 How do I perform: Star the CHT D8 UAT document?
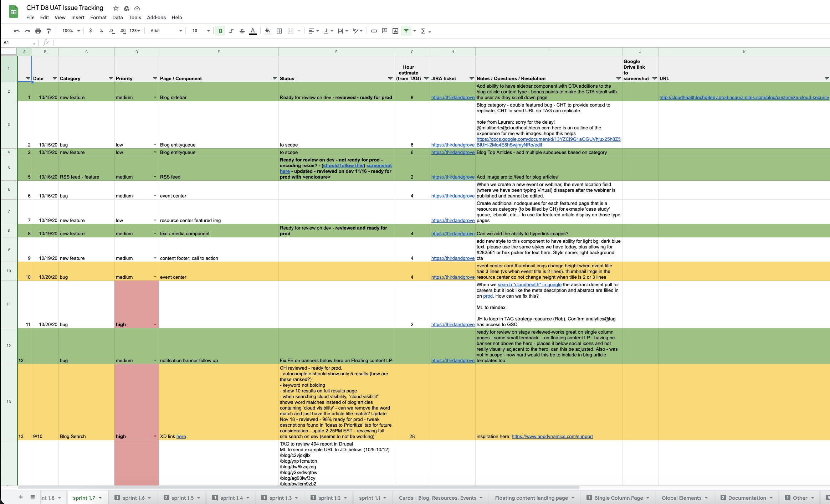[116, 8]
